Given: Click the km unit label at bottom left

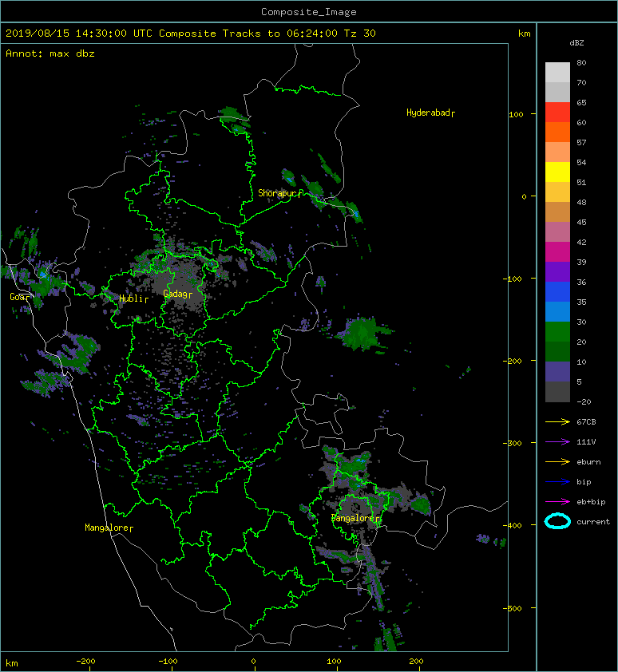Looking at the screenshot, I should coord(12,663).
